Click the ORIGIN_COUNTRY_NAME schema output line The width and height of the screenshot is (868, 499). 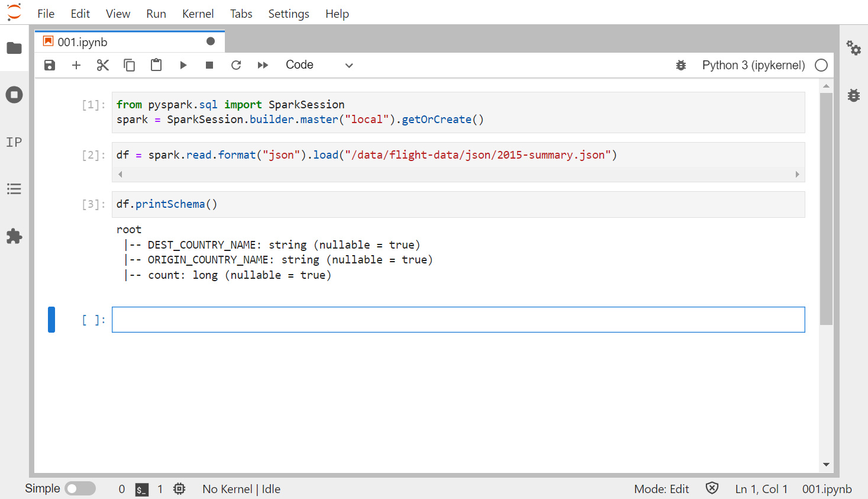[x=278, y=259]
